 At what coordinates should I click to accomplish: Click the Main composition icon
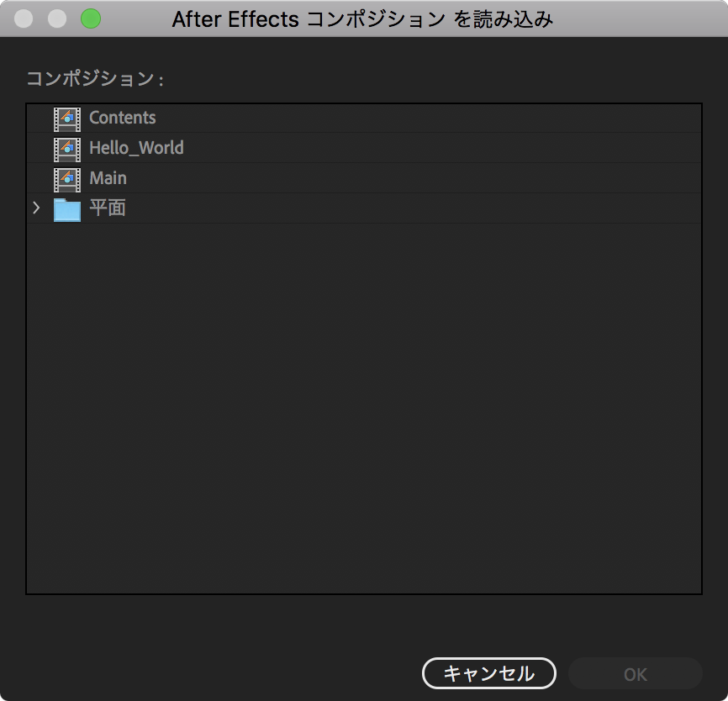[67, 179]
